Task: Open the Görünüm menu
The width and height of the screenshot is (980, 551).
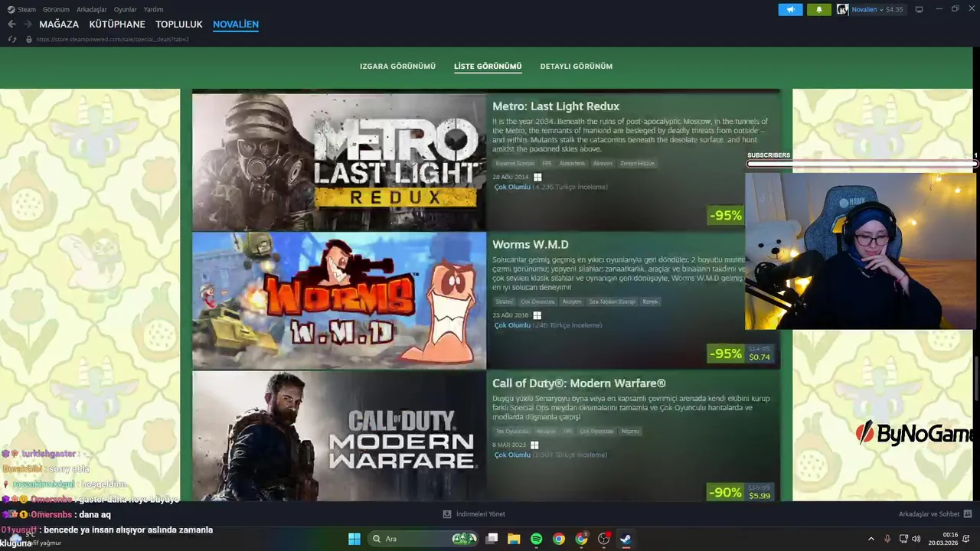Action: point(56,9)
